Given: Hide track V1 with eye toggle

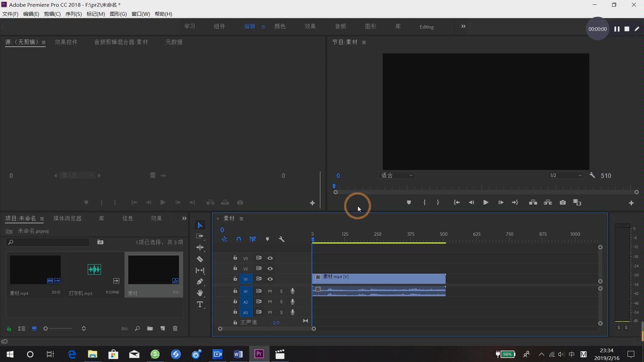Looking at the screenshot, I should click(x=270, y=279).
